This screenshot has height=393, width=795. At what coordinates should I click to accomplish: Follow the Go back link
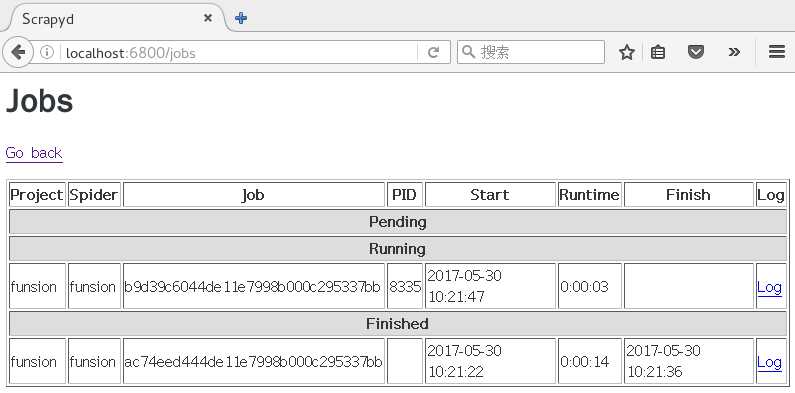click(x=34, y=153)
